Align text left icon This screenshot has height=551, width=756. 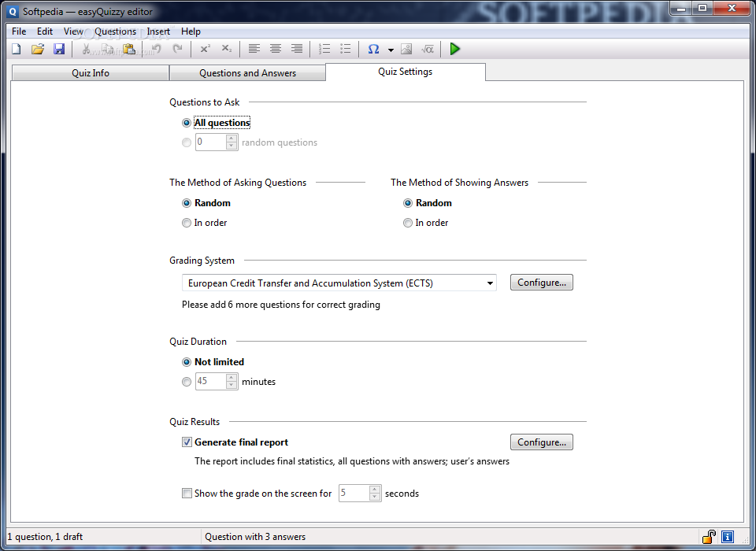[x=254, y=49]
